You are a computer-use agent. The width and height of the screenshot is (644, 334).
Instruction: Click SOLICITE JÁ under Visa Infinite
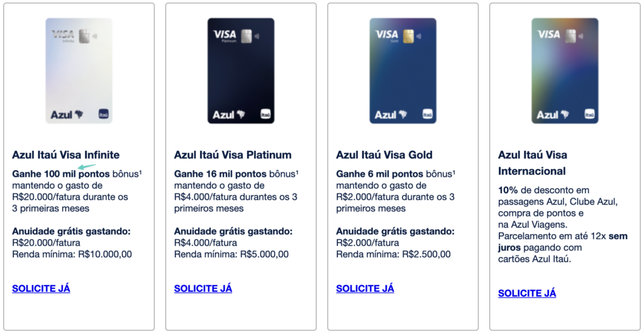[x=41, y=289]
